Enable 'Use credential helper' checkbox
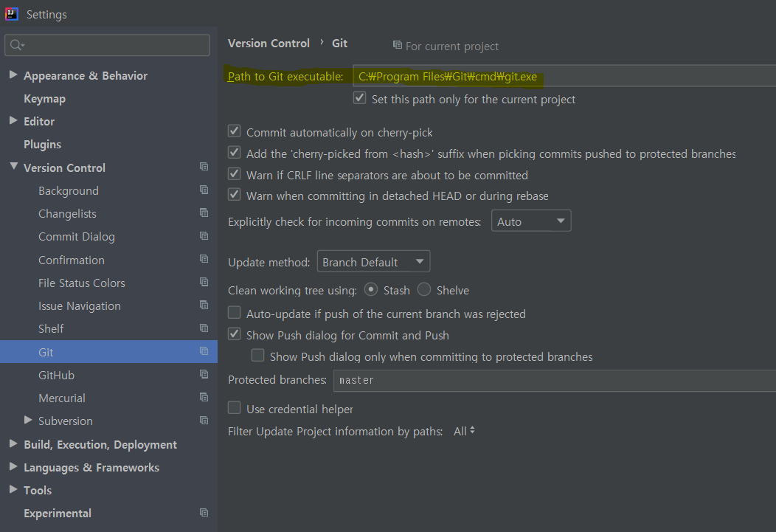Image resolution: width=776 pixels, height=532 pixels. [x=234, y=408]
